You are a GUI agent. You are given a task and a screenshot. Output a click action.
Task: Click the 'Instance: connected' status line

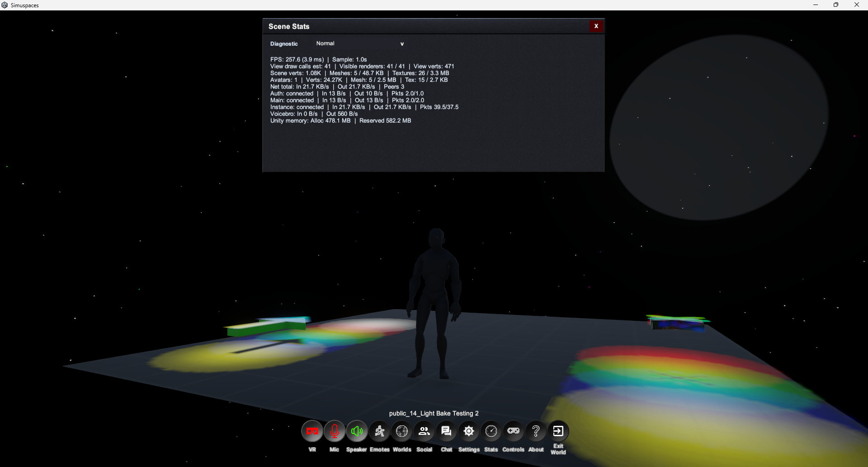pos(364,107)
